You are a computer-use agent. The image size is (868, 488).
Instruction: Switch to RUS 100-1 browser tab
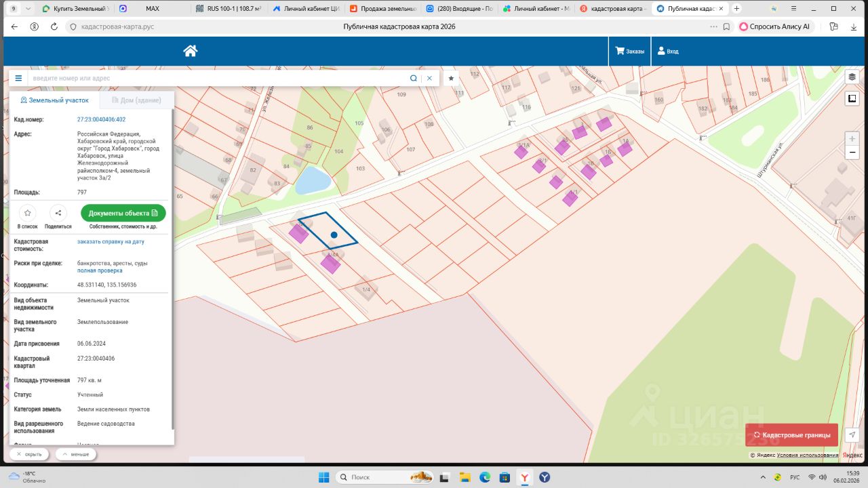(x=228, y=9)
